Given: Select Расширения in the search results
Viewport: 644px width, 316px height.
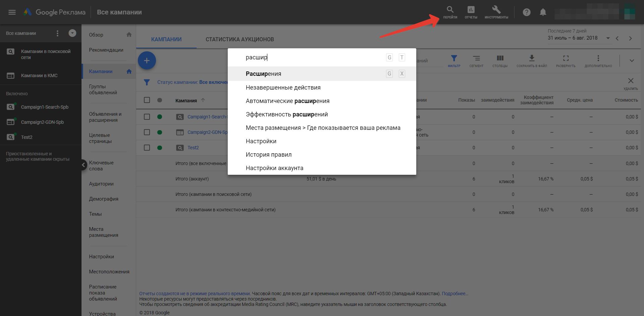Looking at the screenshot, I should [x=322, y=74].
